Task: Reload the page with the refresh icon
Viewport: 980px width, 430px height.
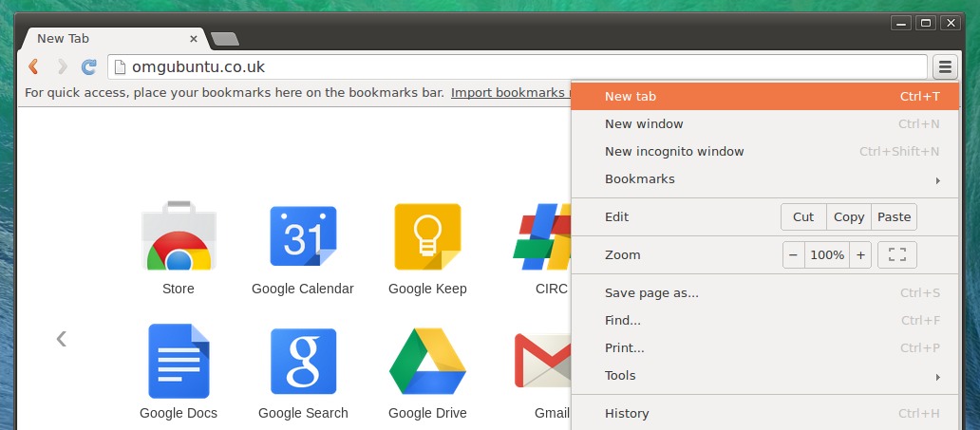Action: (x=89, y=66)
